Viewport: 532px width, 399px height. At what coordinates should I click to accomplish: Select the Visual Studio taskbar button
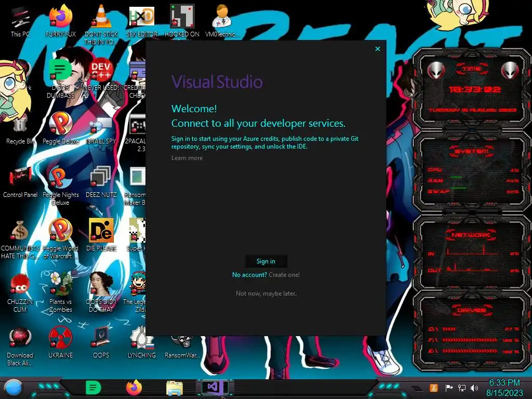(x=215, y=387)
